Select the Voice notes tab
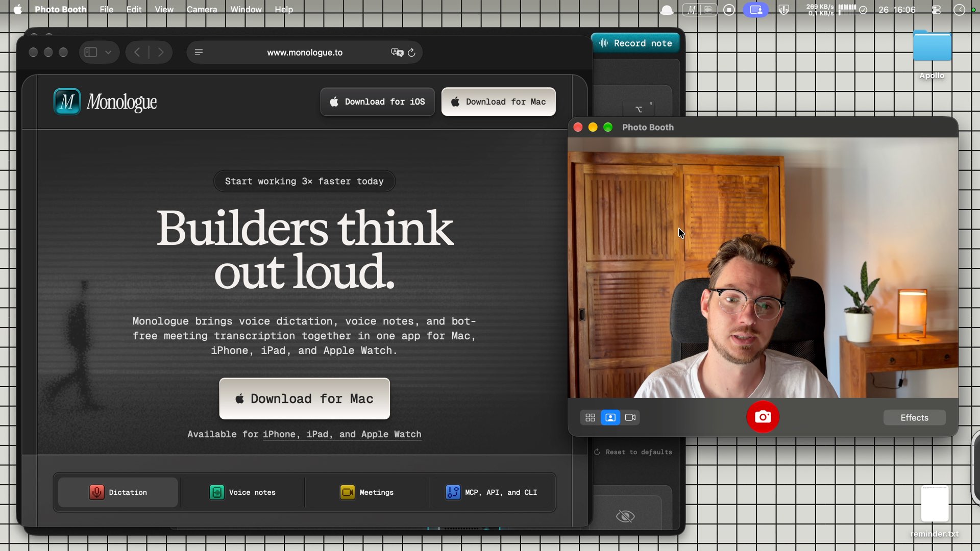 pos(242,492)
